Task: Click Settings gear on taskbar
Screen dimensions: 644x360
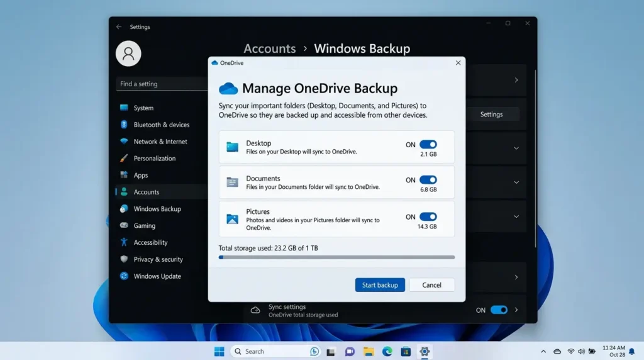Action: coord(425,351)
